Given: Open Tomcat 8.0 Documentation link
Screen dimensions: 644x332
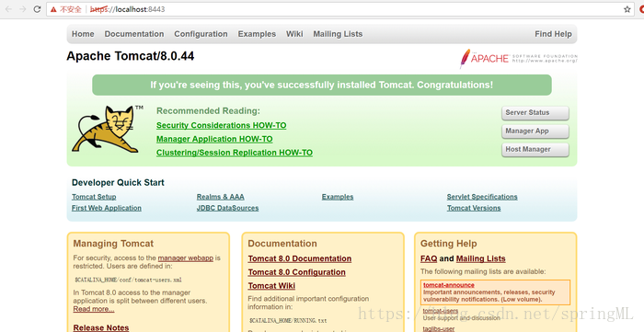Looking at the screenshot, I should (x=300, y=259).
